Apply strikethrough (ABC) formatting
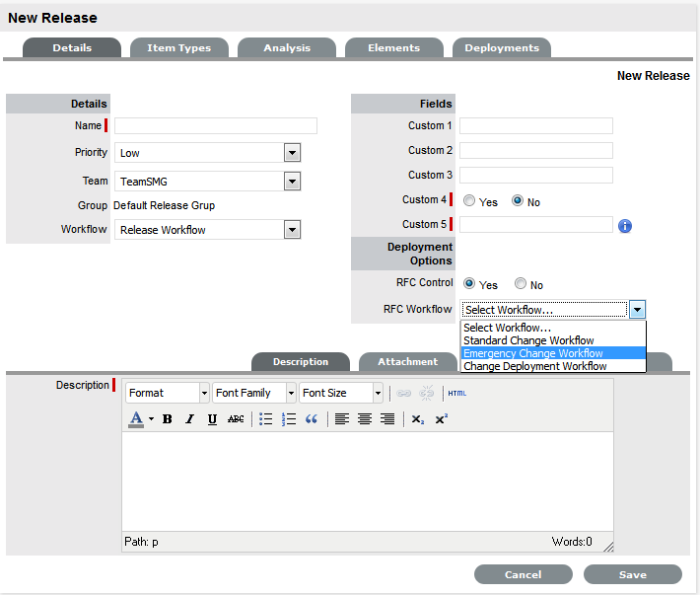This screenshot has height=595, width=700. pyautogui.click(x=236, y=419)
